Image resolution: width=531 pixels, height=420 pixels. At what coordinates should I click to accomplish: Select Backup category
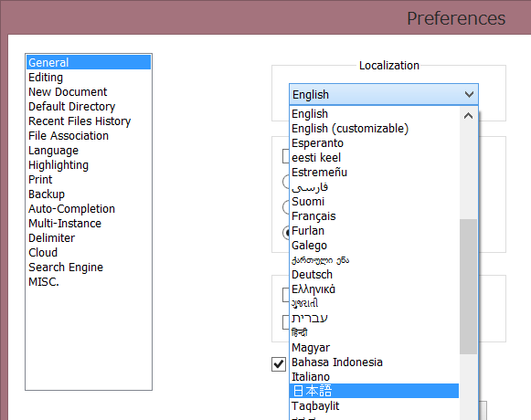[89, 194]
